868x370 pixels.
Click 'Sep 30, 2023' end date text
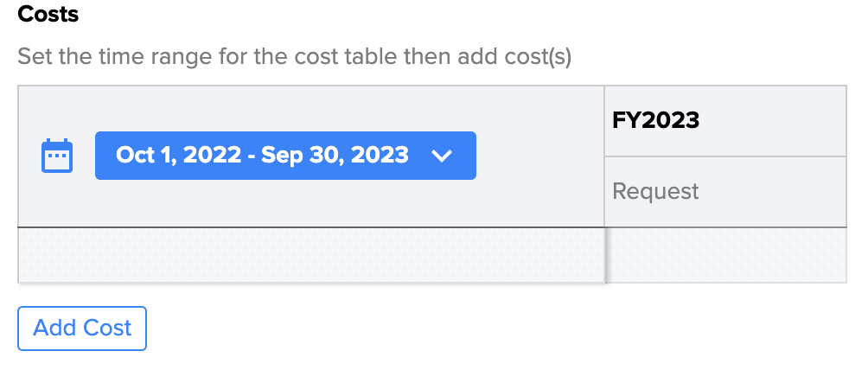(x=335, y=155)
